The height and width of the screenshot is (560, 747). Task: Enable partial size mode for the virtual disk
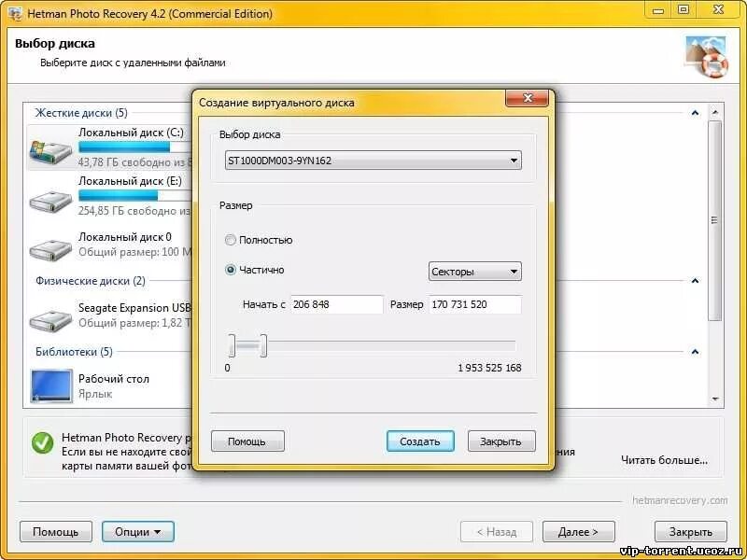[231, 269]
